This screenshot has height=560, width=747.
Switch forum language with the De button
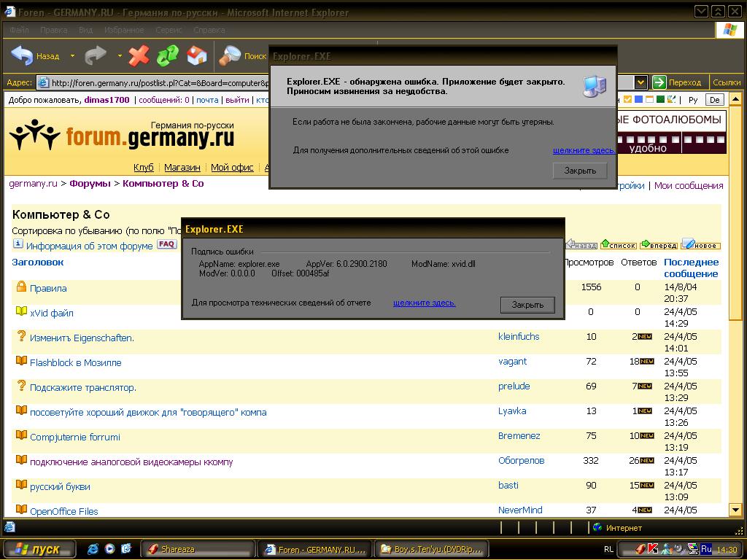point(714,99)
